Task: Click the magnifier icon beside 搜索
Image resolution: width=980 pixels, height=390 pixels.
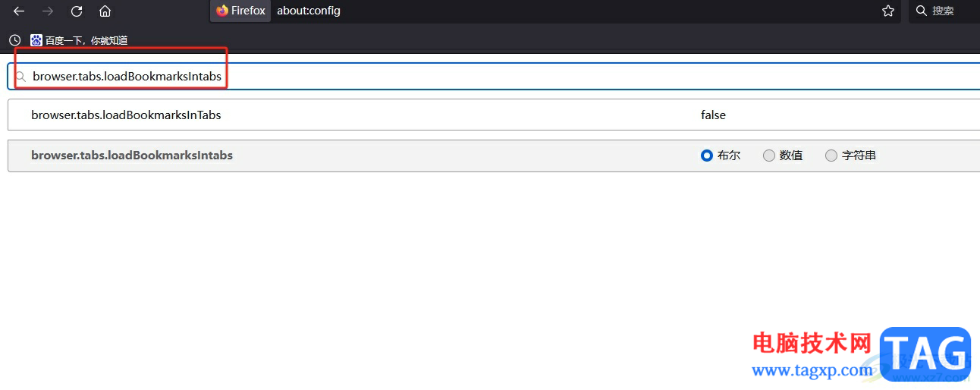Action: pos(922,11)
